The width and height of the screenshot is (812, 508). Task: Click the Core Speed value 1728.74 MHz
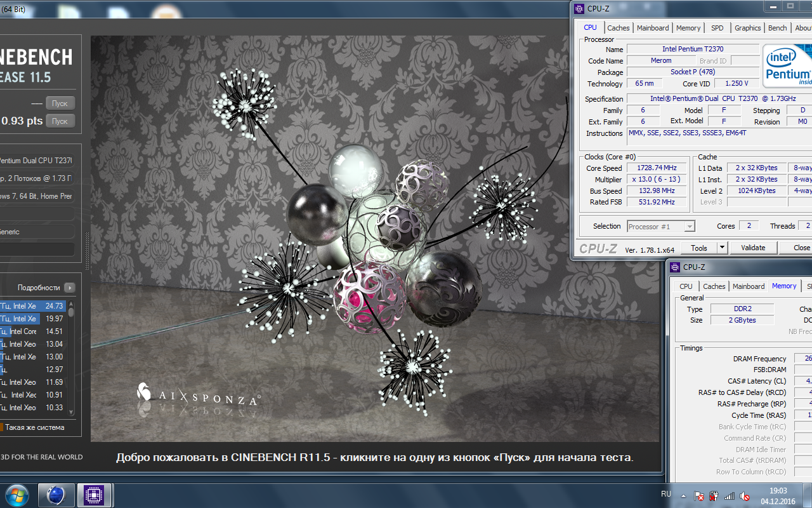[657, 168]
